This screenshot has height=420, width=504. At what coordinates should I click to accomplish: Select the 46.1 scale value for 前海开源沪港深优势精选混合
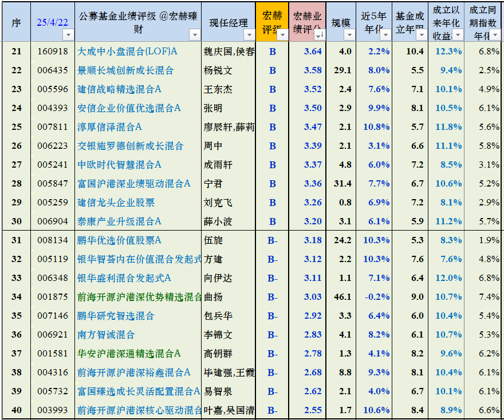click(x=342, y=297)
